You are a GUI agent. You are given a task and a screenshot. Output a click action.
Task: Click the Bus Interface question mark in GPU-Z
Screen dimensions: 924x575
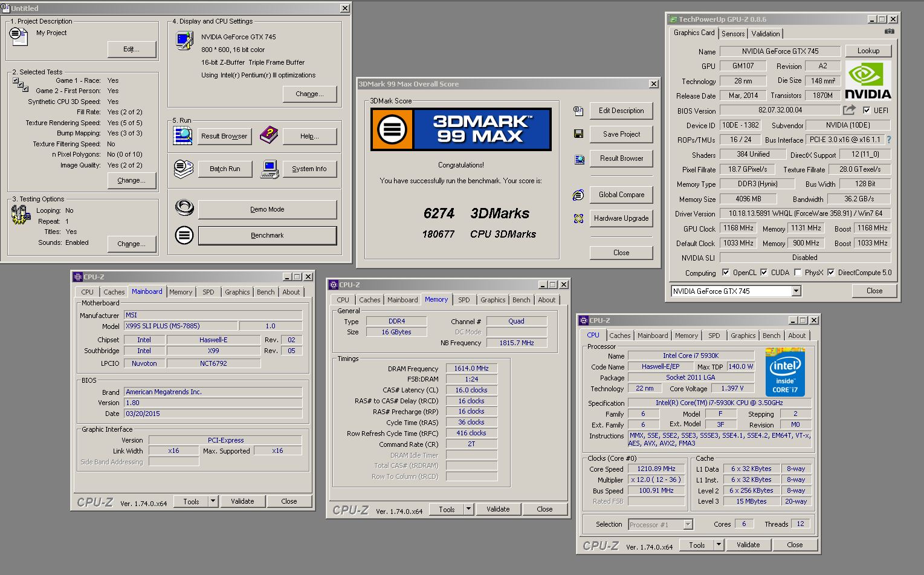point(888,140)
